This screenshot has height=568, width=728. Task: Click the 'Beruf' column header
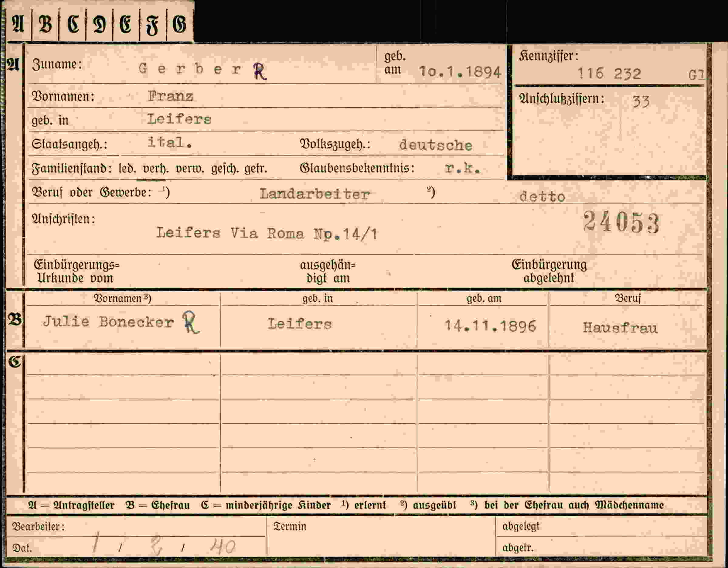point(628,298)
